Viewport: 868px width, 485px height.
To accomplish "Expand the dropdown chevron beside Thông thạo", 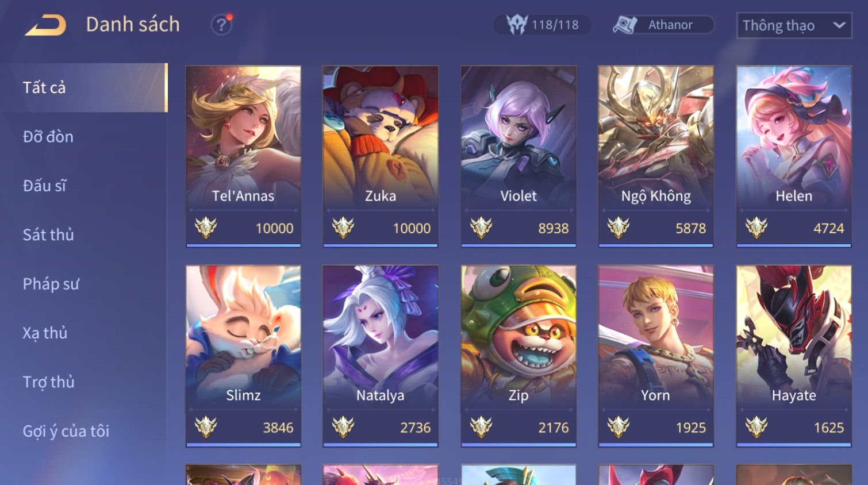I will [x=839, y=25].
